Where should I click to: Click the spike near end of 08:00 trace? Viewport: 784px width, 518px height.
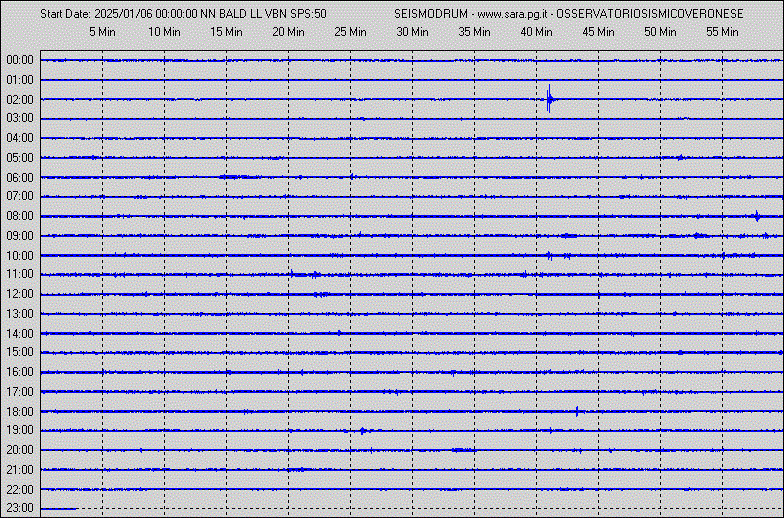(757, 216)
